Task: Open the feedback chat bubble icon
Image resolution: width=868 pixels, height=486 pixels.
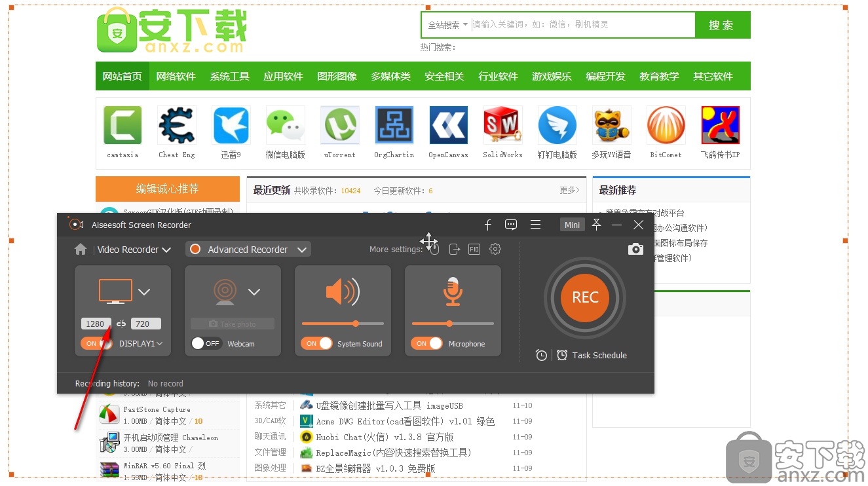Action: (511, 225)
